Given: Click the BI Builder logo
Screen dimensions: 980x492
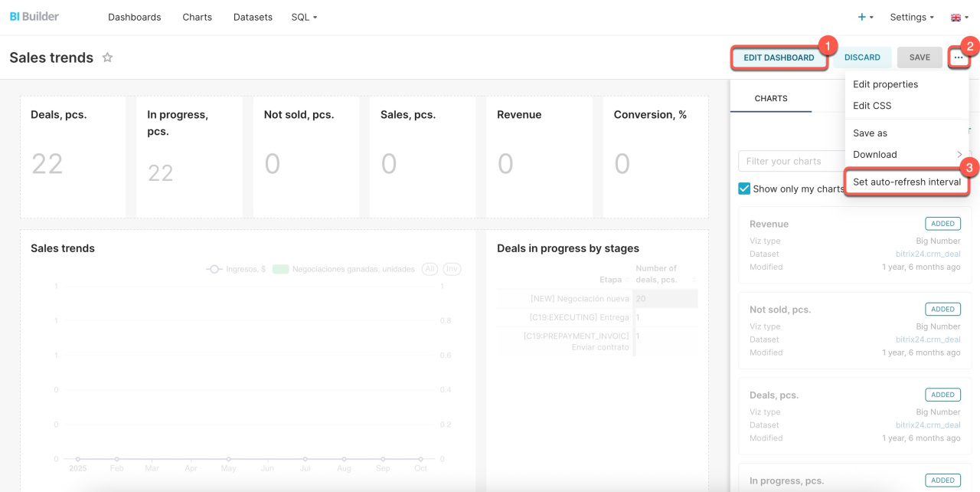Looking at the screenshot, I should tap(34, 16).
